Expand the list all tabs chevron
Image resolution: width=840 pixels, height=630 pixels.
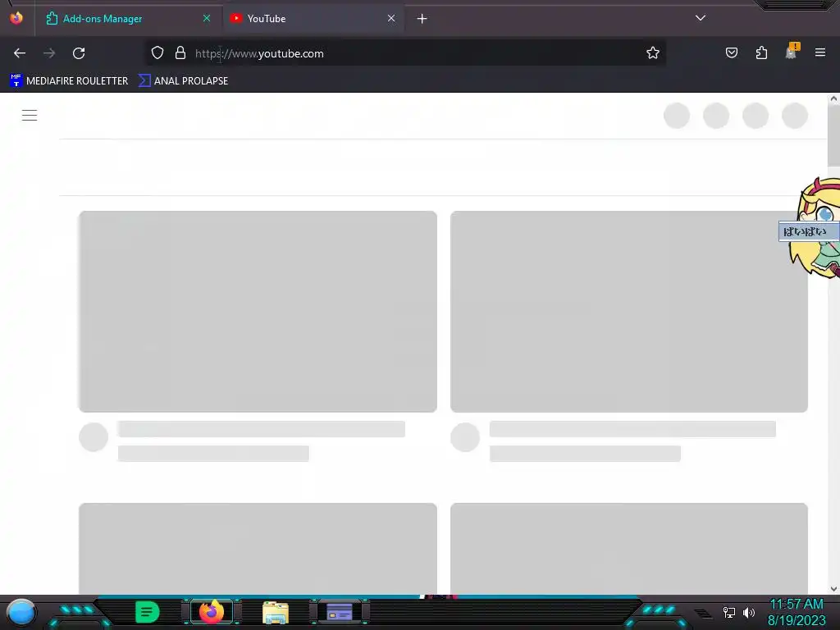[x=701, y=18]
